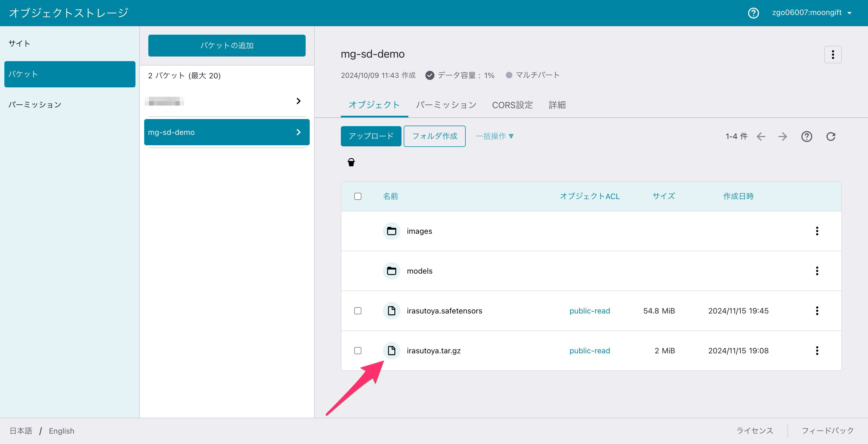
Task: Expand the zgo06007:moongift account menu
Action: (x=811, y=13)
